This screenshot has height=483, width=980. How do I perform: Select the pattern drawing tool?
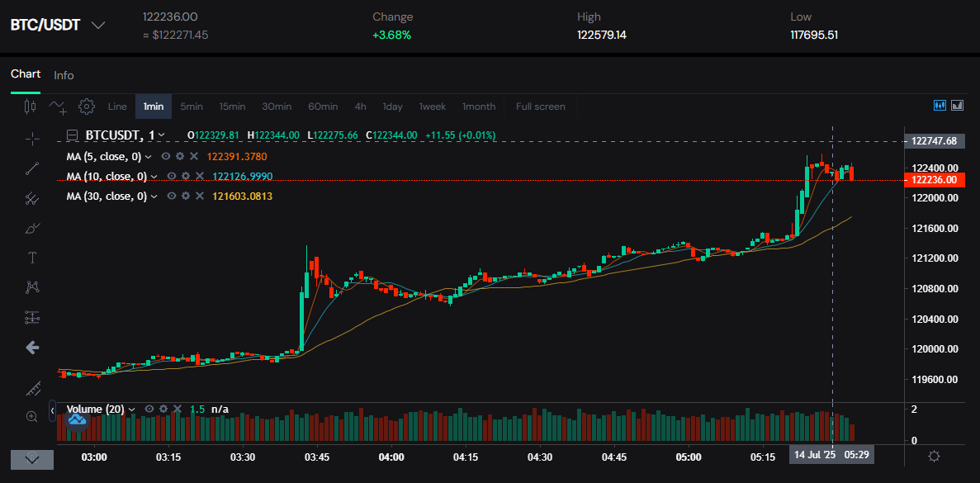click(x=32, y=287)
